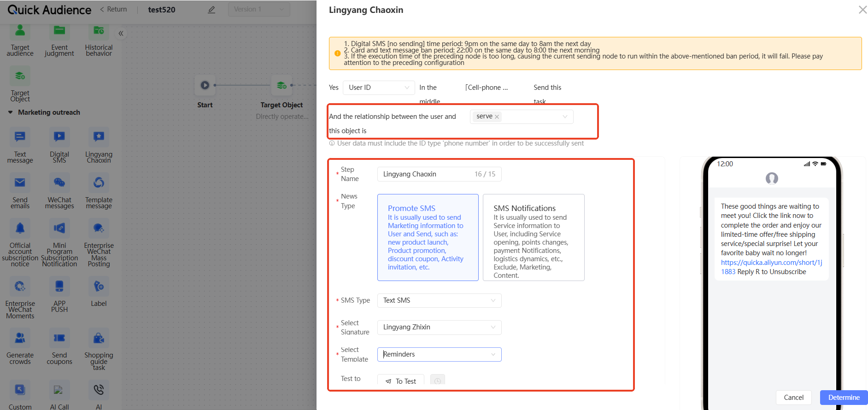Screen dimensions: 868x410
Task: Click the Quick Audience logo
Action: point(49,10)
